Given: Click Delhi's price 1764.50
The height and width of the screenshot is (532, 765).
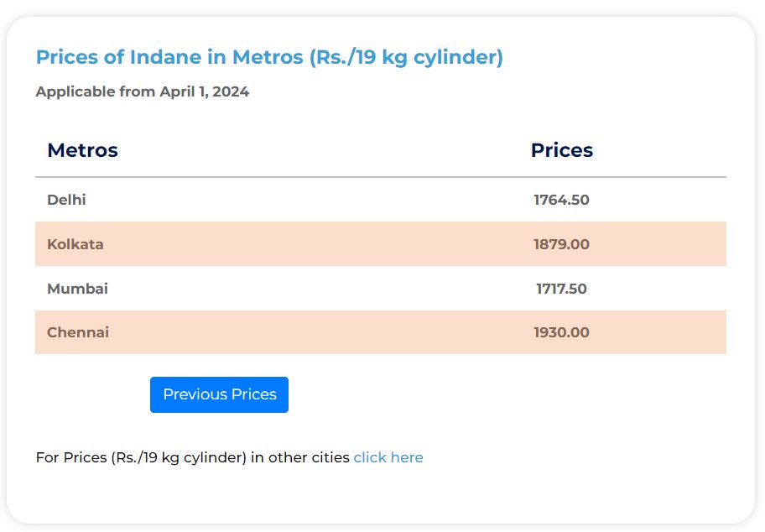Looking at the screenshot, I should tap(561, 200).
